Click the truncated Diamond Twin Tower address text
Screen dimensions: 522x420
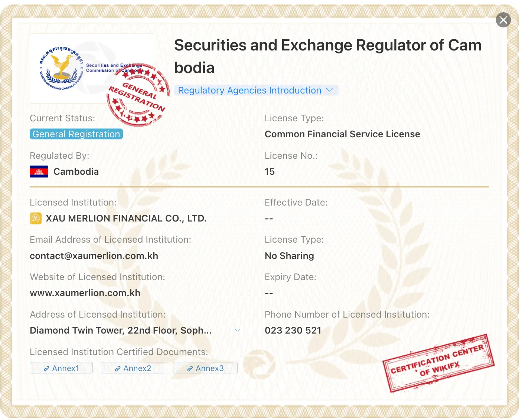121,330
